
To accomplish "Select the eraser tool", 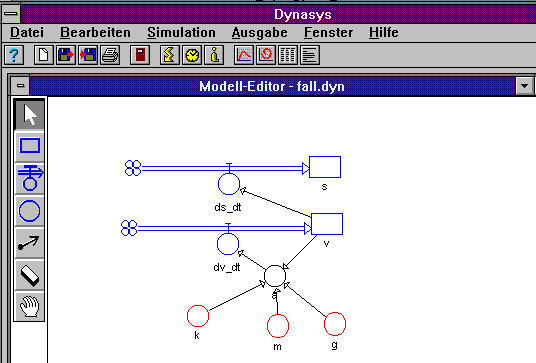I will coord(29,275).
